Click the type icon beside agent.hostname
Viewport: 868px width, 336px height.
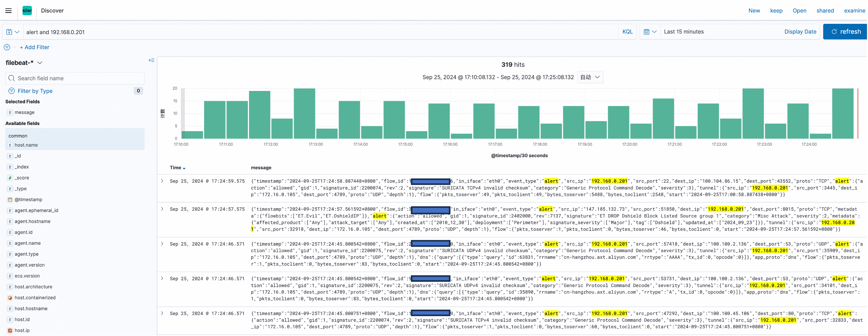(10, 221)
